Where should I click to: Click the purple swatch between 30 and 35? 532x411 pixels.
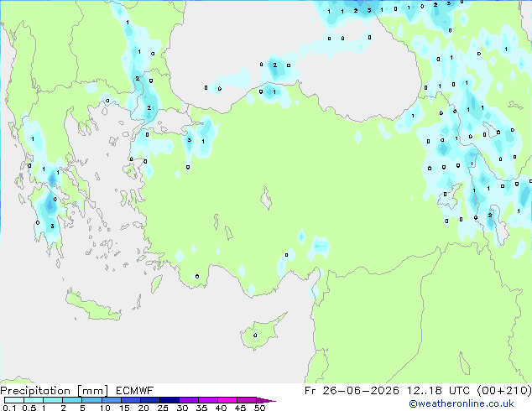[188, 400]
